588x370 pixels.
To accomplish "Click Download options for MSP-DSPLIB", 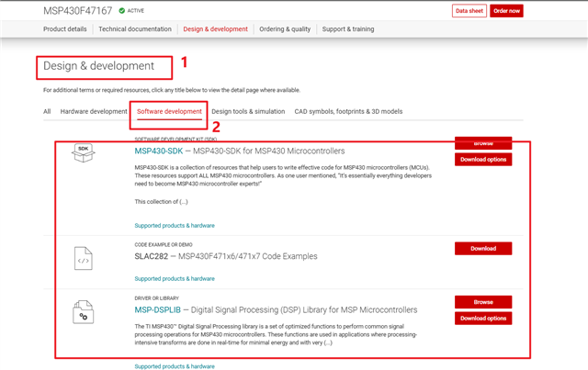I will click(x=483, y=319).
